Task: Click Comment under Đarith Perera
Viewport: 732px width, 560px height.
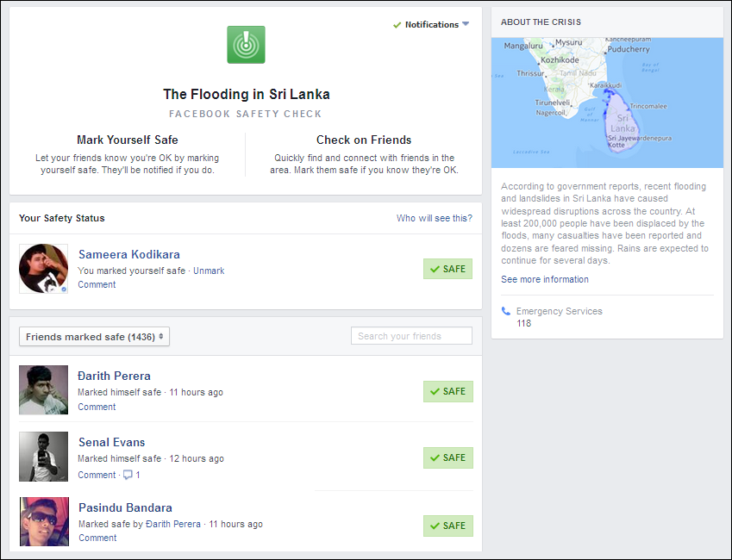Action: [97, 407]
